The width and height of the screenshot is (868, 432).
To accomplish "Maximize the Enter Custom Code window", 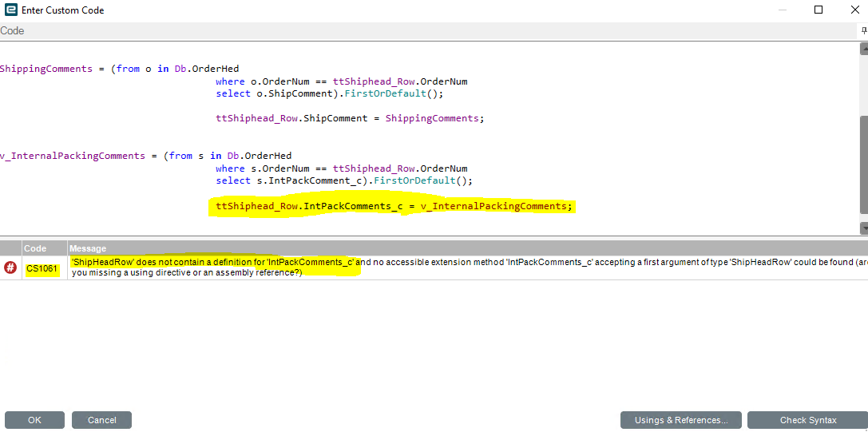I will (x=818, y=10).
